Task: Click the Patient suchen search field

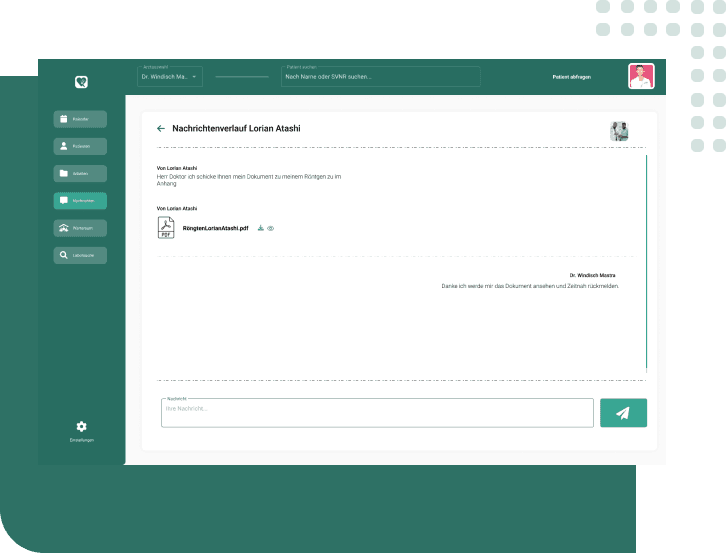Action: point(380,76)
